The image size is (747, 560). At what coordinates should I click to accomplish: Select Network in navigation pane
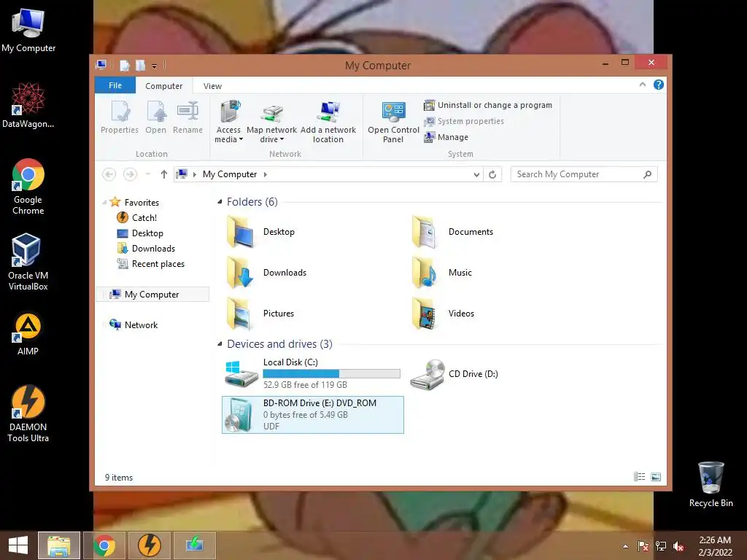pos(134,324)
